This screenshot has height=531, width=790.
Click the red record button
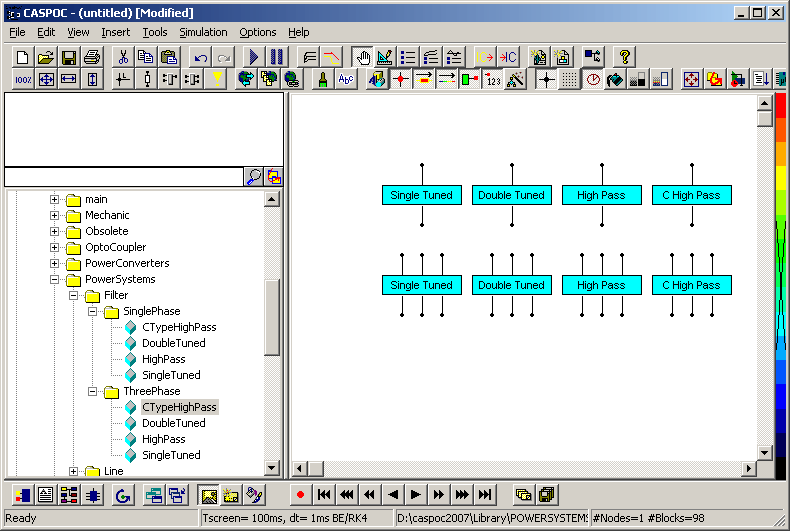point(300,495)
